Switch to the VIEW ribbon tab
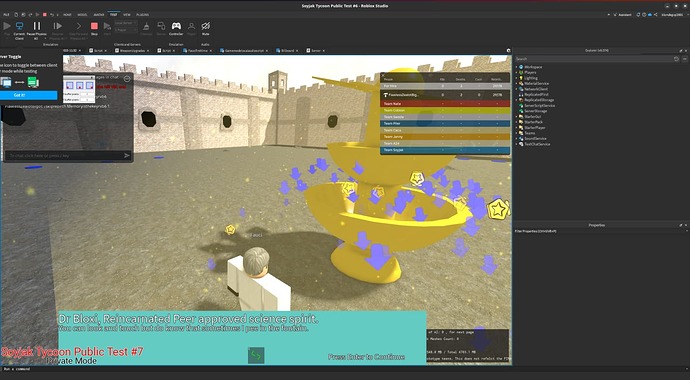This screenshot has height=380, width=690. (x=127, y=15)
